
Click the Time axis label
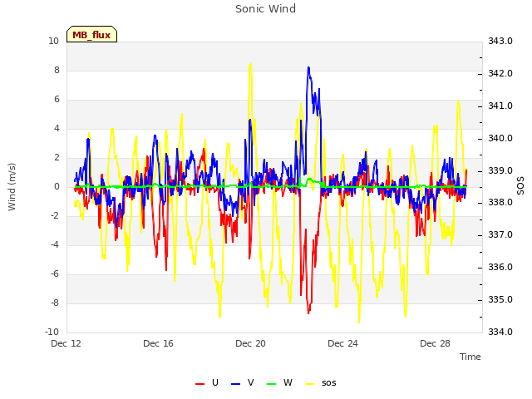click(470, 357)
